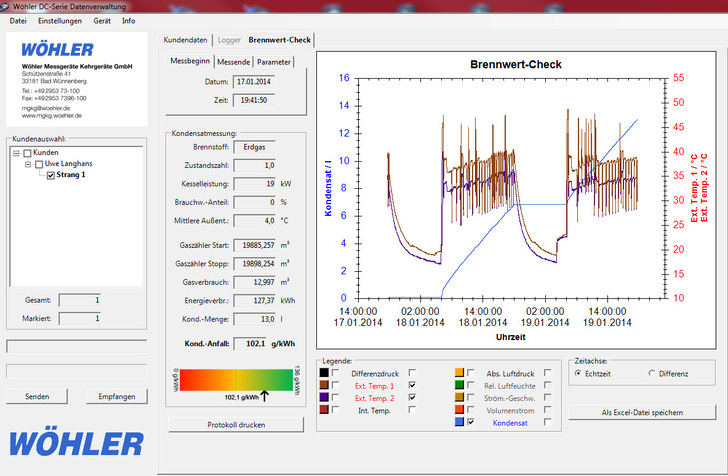Click the black Differenzdruck legend swatch
The width and height of the screenshot is (728, 476).
click(324, 372)
